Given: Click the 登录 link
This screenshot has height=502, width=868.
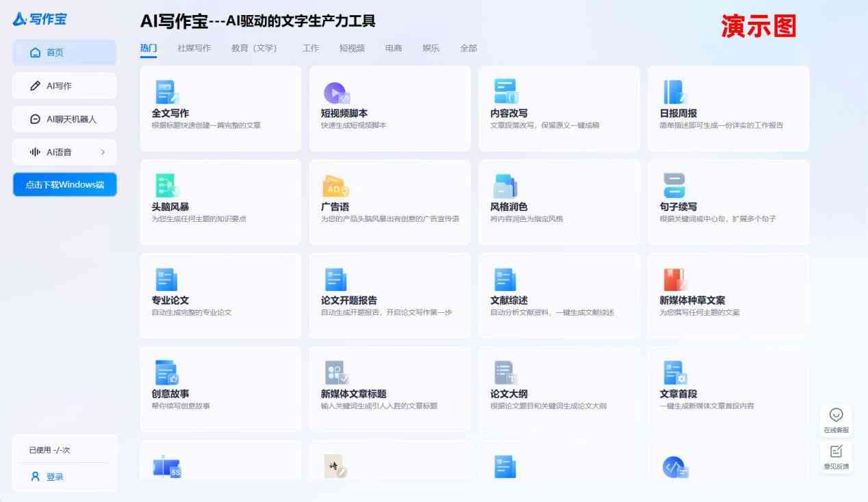Looking at the screenshot, I should [x=55, y=477].
